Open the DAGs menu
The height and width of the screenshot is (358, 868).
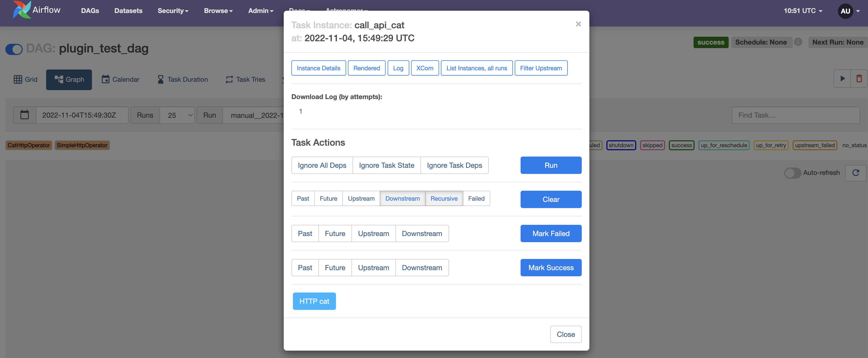coord(90,10)
